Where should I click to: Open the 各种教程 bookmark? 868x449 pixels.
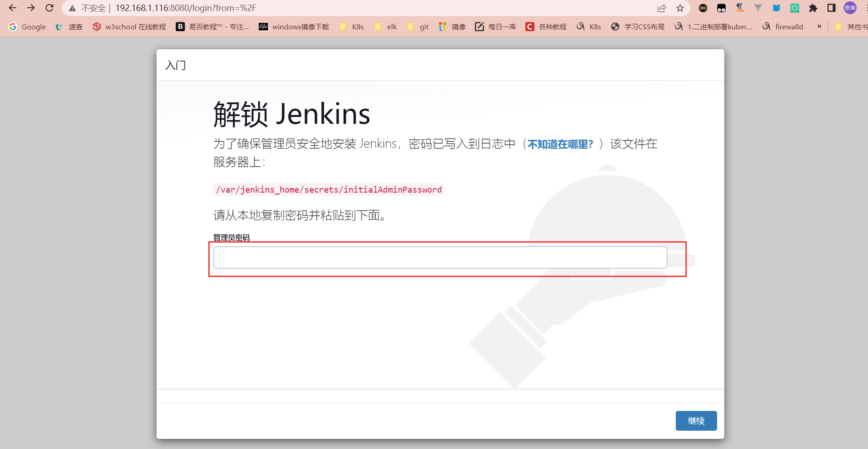(546, 27)
